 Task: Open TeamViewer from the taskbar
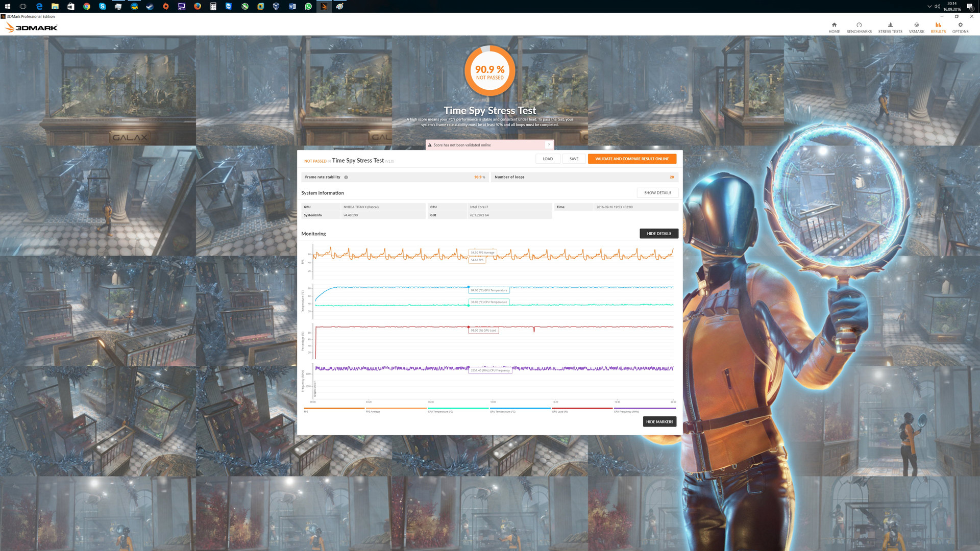click(x=229, y=6)
